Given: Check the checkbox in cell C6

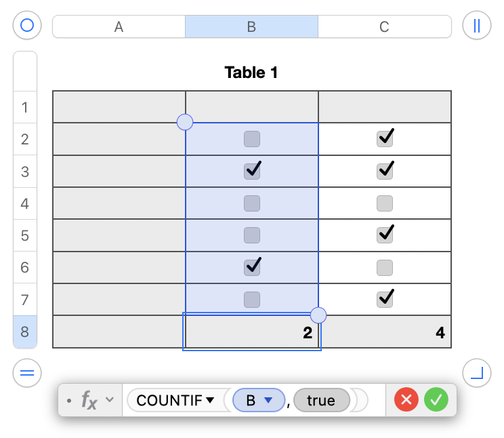Looking at the screenshot, I should (385, 267).
